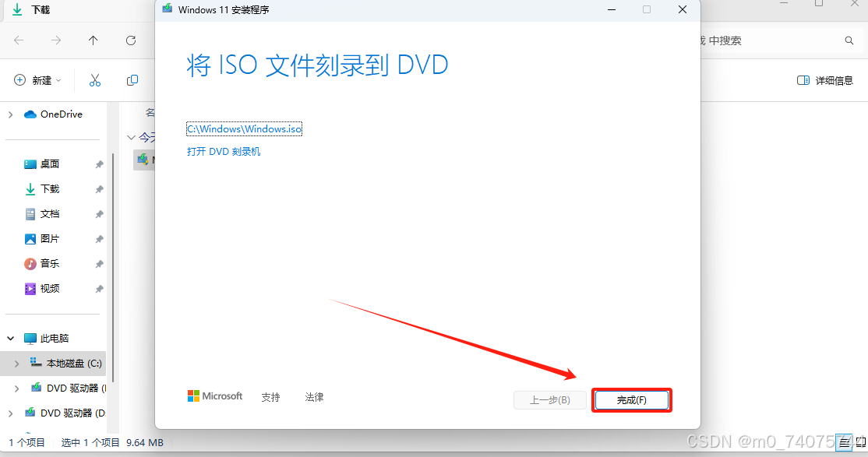Image resolution: width=868 pixels, height=457 pixels.
Task: Open the 支持 support link
Action: tap(270, 397)
